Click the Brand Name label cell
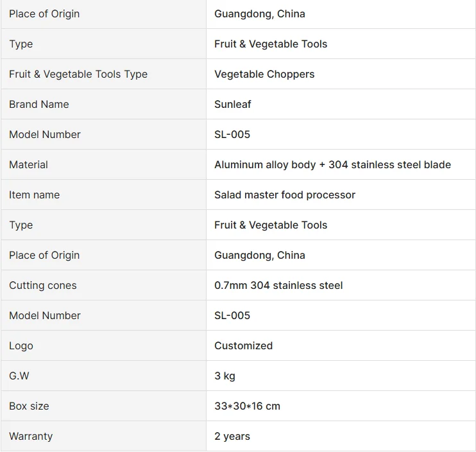 tap(39, 104)
